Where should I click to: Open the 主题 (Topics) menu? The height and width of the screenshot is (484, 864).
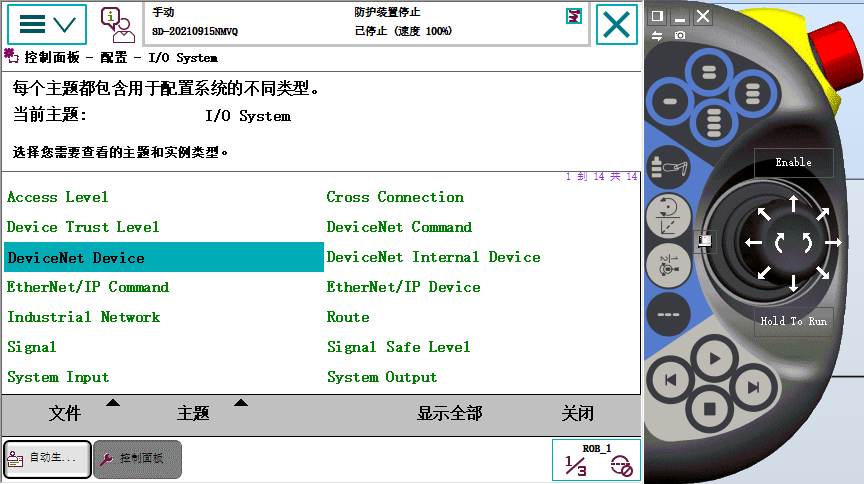point(193,413)
